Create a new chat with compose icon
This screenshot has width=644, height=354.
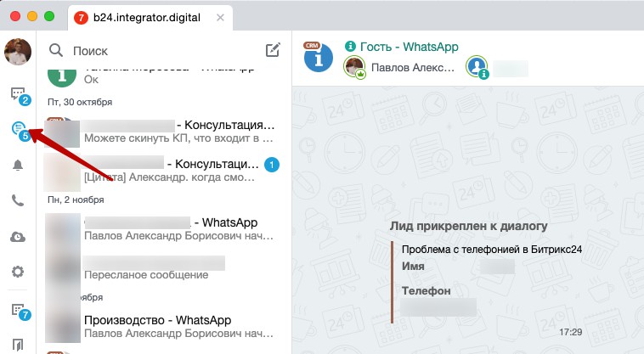tap(273, 50)
